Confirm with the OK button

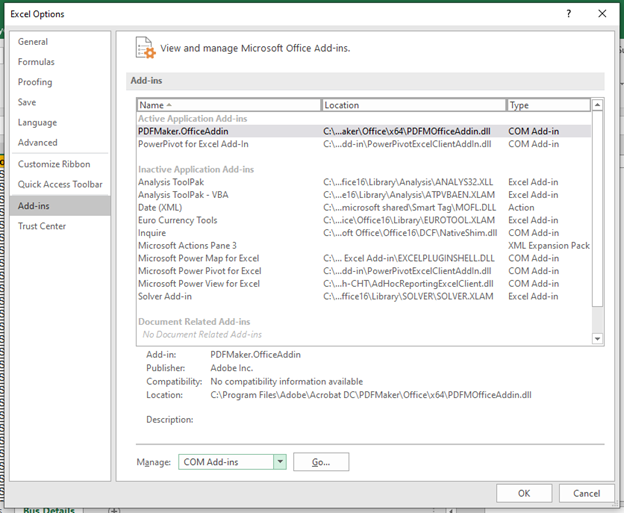click(524, 493)
